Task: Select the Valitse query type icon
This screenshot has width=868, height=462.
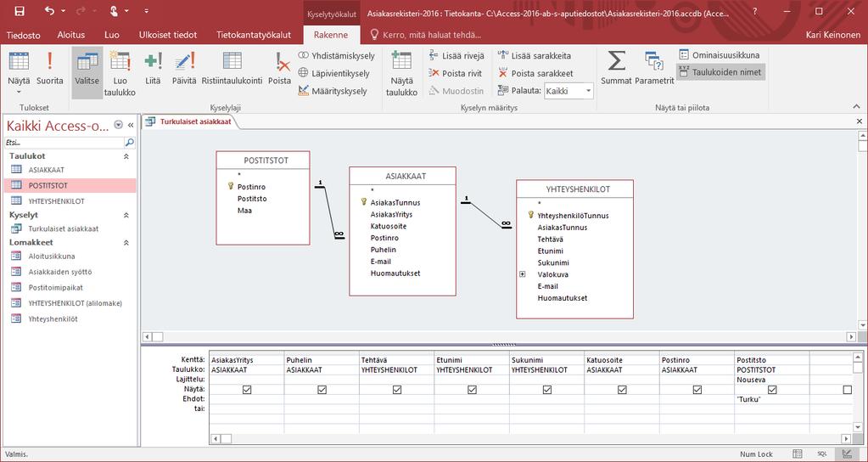Action: coord(87,61)
